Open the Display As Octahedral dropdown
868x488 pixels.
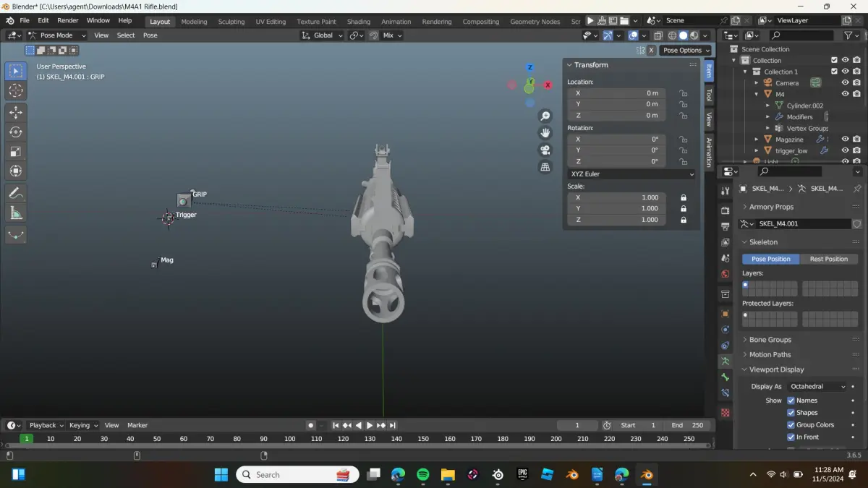click(817, 387)
